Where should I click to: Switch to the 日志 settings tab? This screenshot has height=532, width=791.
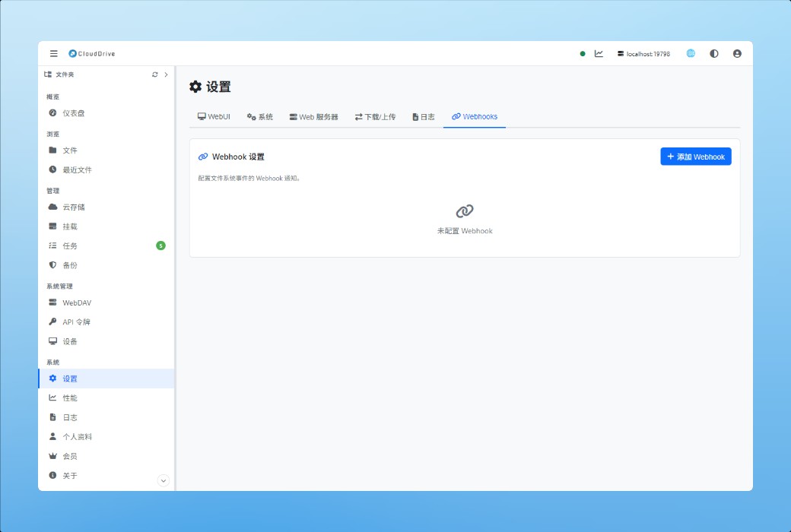click(424, 116)
